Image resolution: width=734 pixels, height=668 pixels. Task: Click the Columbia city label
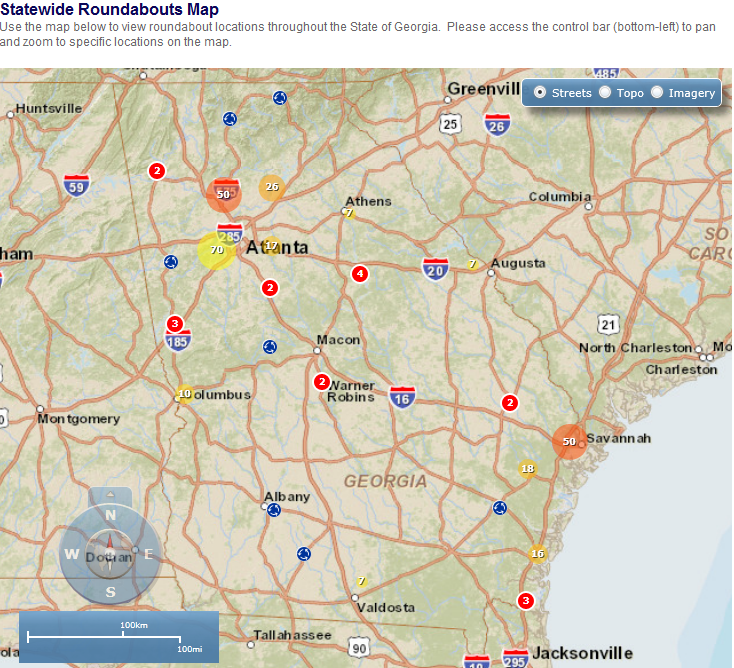pos(560,197)
